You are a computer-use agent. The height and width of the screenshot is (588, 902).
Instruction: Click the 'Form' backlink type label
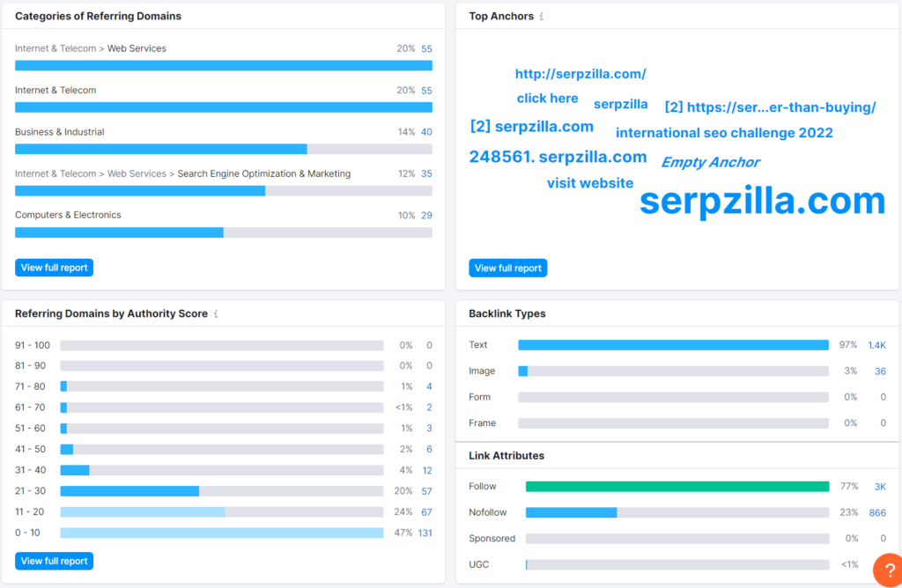point(479,397)
